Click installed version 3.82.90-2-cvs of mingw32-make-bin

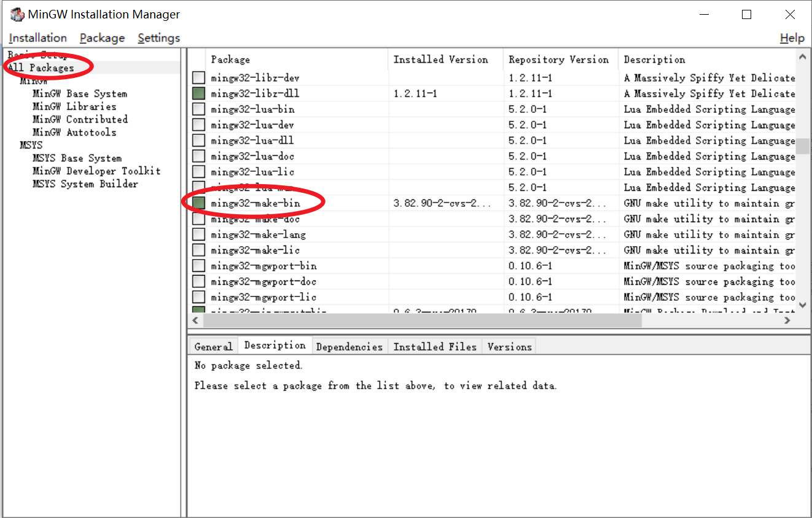pos(442,203)
